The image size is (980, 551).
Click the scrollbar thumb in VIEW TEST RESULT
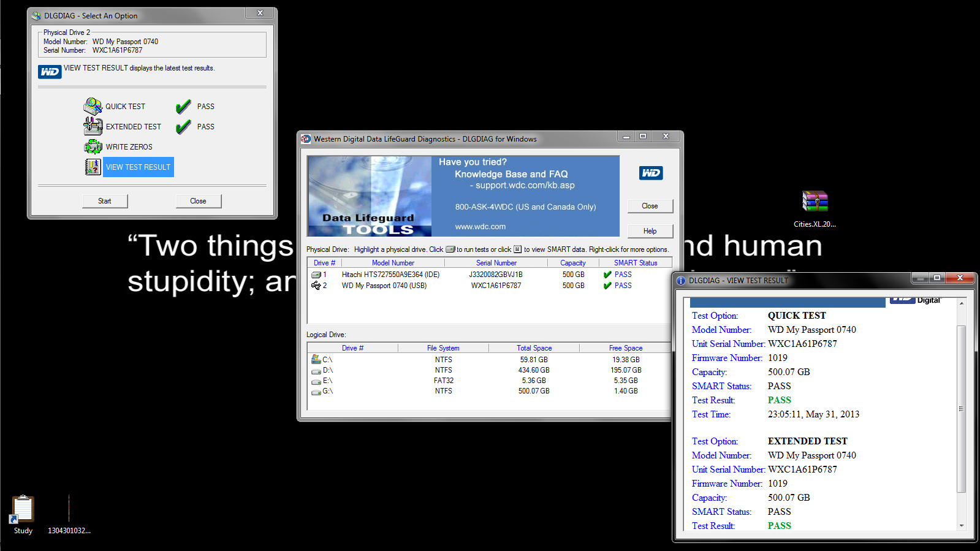pyautogui.click(x=962, y=409)
